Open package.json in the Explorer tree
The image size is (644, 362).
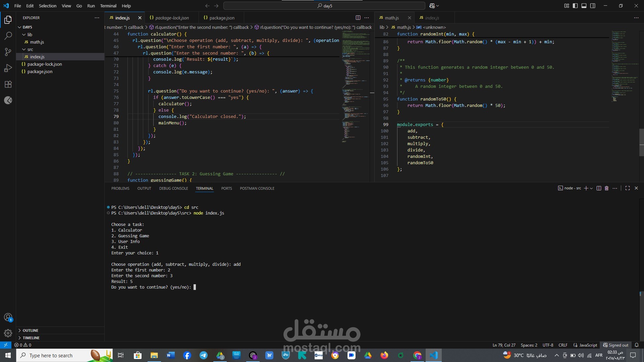40,71
